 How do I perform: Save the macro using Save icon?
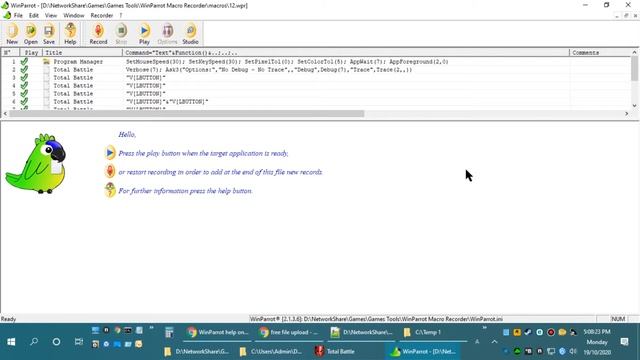49,34
